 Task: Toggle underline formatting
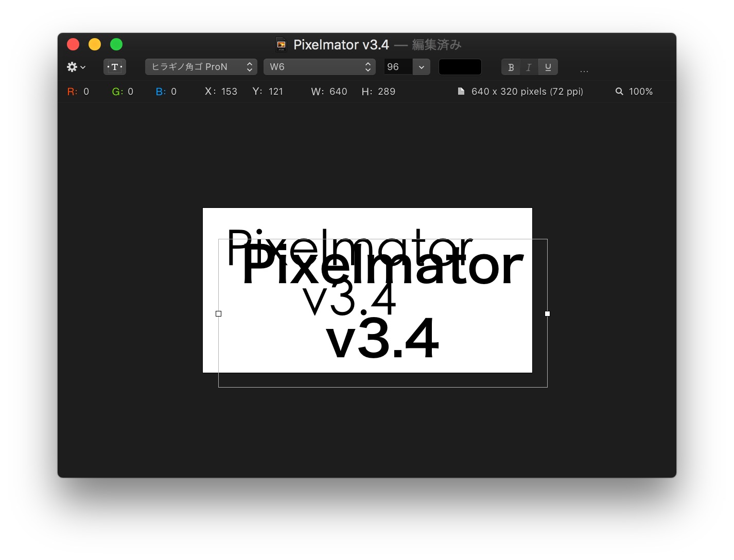click(x=548, y=67)
